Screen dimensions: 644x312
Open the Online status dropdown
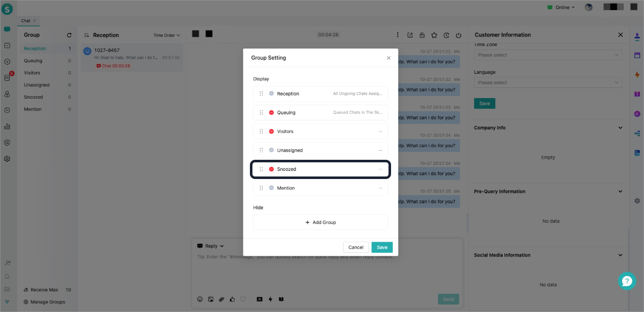pos(561,8)
